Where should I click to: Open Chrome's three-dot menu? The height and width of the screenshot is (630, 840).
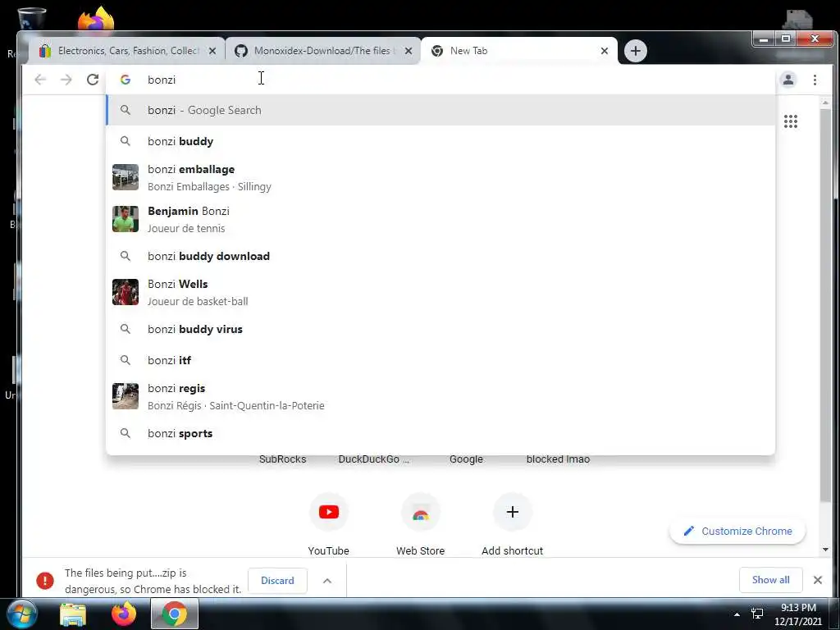pos(815,80)
